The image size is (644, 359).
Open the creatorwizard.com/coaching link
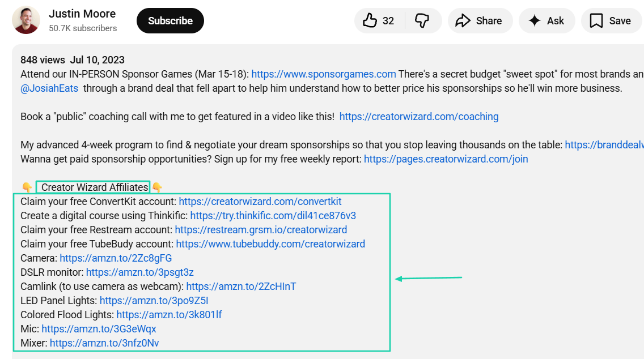(419, 117)
